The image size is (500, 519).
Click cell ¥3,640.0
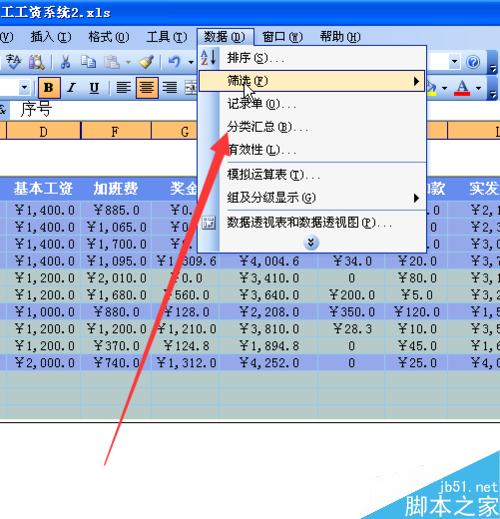[x=269, y=295]
